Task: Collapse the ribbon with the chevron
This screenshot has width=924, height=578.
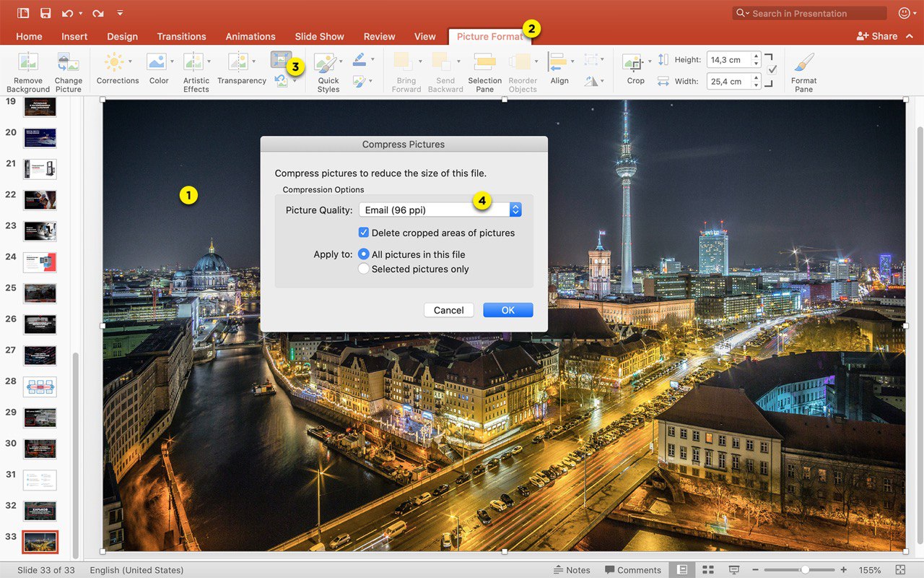Action: point(909,36)
